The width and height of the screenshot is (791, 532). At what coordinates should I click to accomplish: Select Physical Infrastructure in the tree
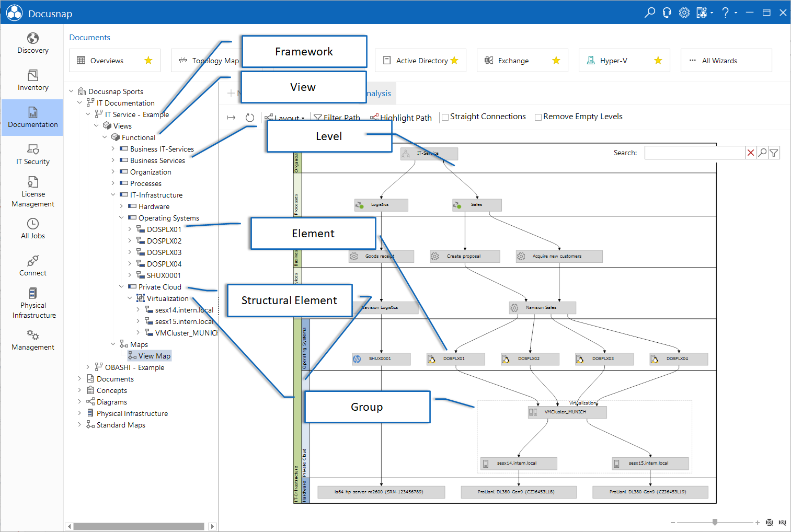click(132, 413)
